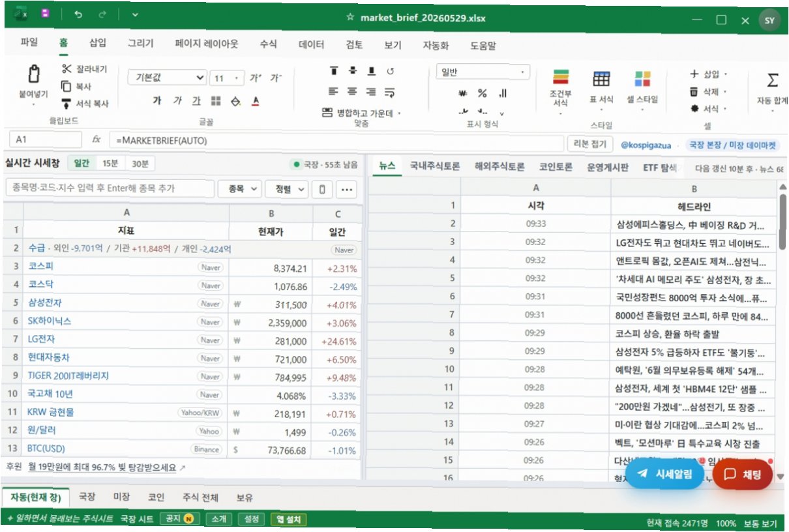Apply won currency format
Screen dimensions: 789x532
[464, 93]
